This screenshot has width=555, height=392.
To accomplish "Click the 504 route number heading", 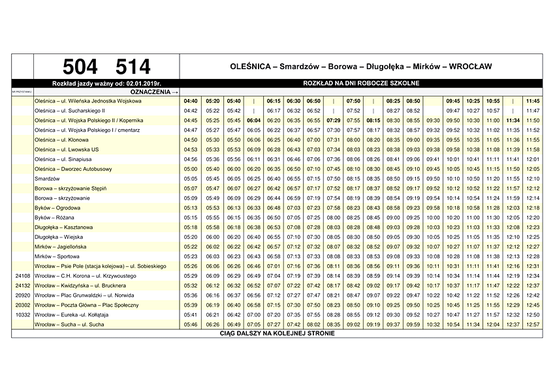I will click(80, 67).
